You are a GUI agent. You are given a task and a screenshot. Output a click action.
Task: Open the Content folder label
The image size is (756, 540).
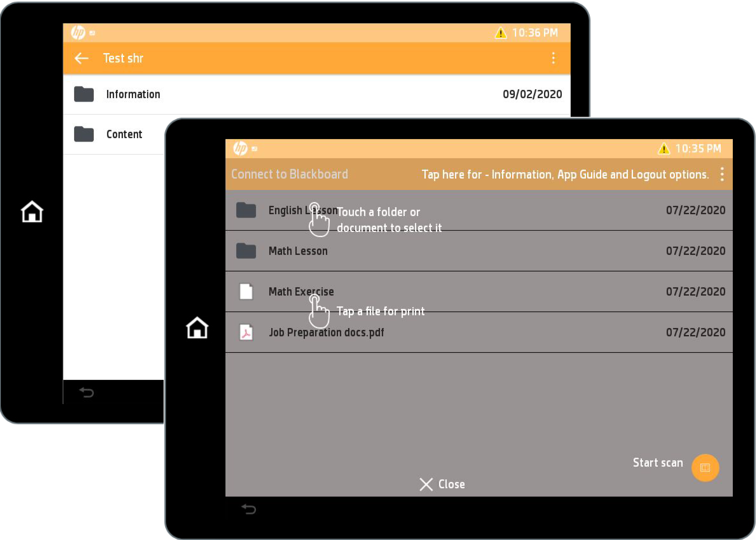pos(124,134)
